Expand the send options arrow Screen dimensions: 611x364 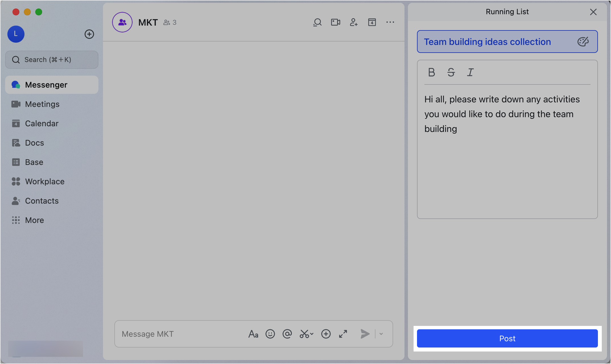381,334
